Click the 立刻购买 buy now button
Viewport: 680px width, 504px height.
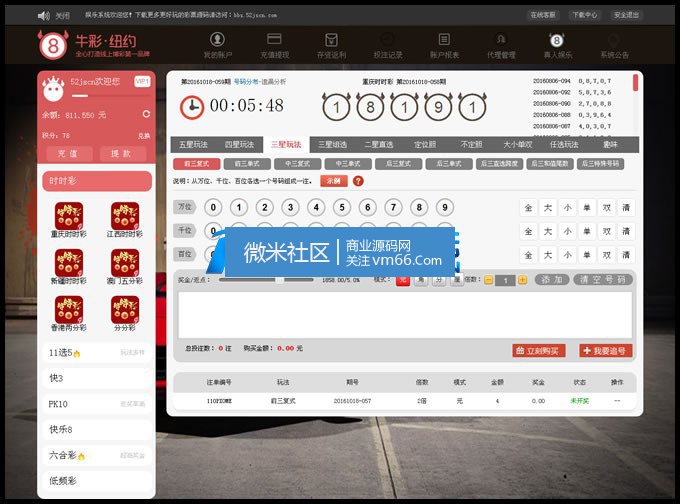pyautogui.click(x=539, y=350)
